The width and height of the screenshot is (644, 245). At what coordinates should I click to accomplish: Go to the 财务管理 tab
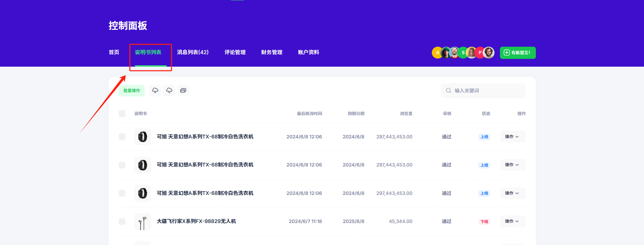pos(271,52)
